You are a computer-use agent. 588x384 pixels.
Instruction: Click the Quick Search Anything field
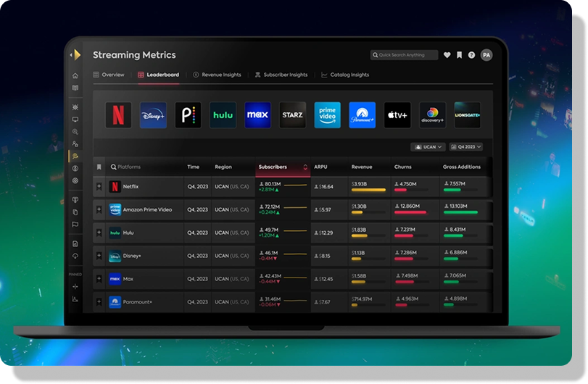(x=404, y=55)
